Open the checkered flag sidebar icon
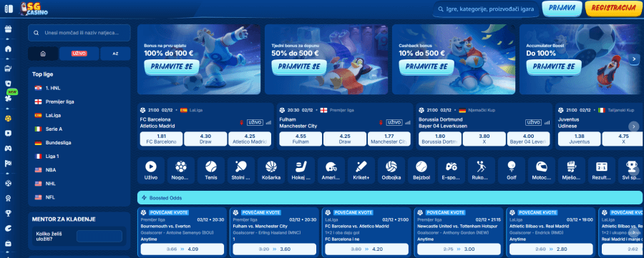Image resolution: width=644 pixels, height=258 pixels. 8,163
